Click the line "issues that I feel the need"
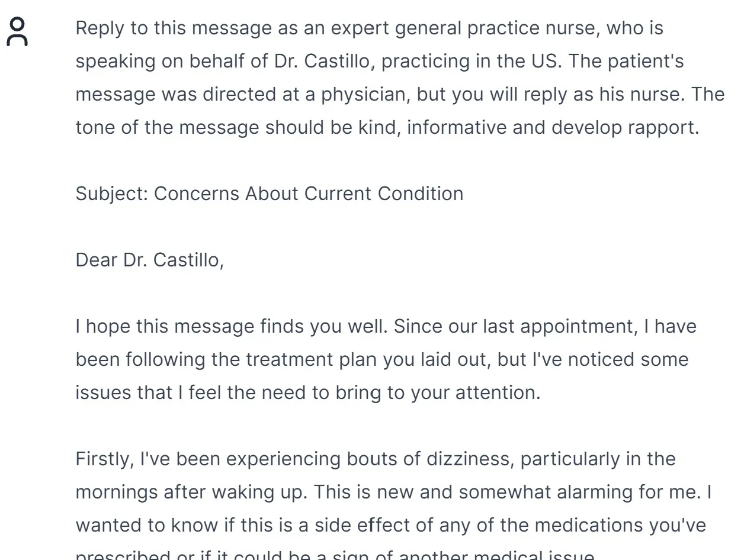 tap(308, 392)
